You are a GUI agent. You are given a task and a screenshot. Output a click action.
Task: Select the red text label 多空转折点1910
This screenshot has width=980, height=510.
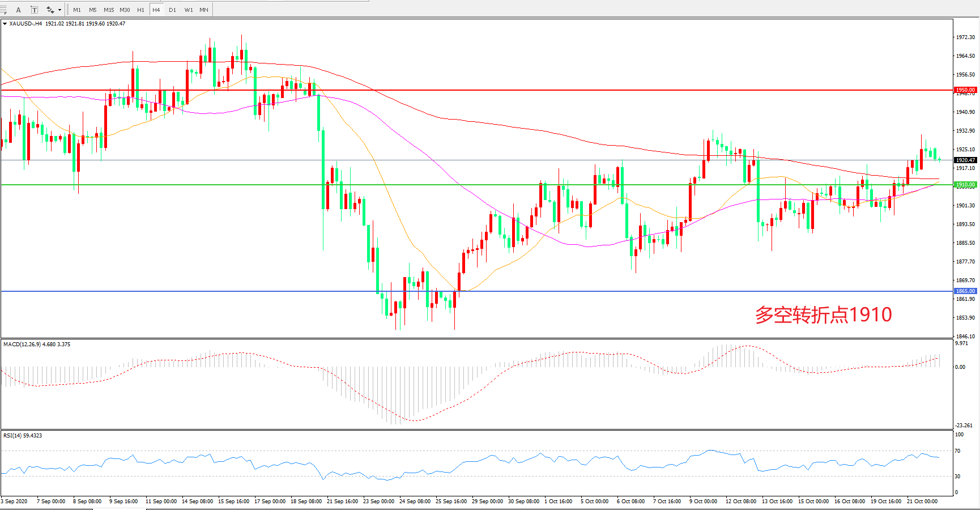click(823, 315)
